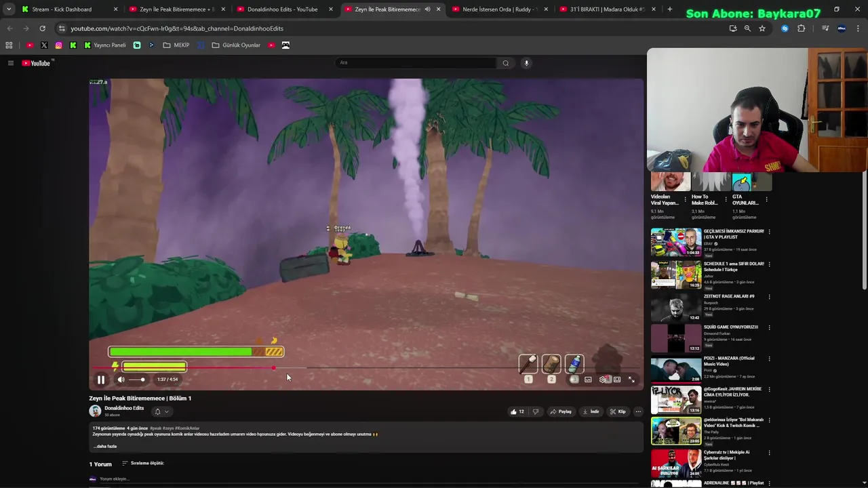Open the media control icon in toolbar
The image size is (868, 488).
pyautogui.click(x=825, y=28)
